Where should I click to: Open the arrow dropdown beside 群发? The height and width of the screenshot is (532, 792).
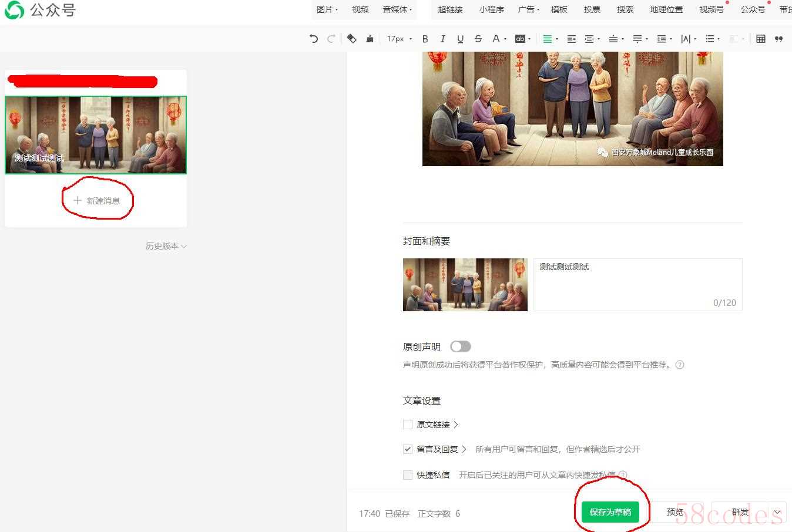click(x=777, y=512)
